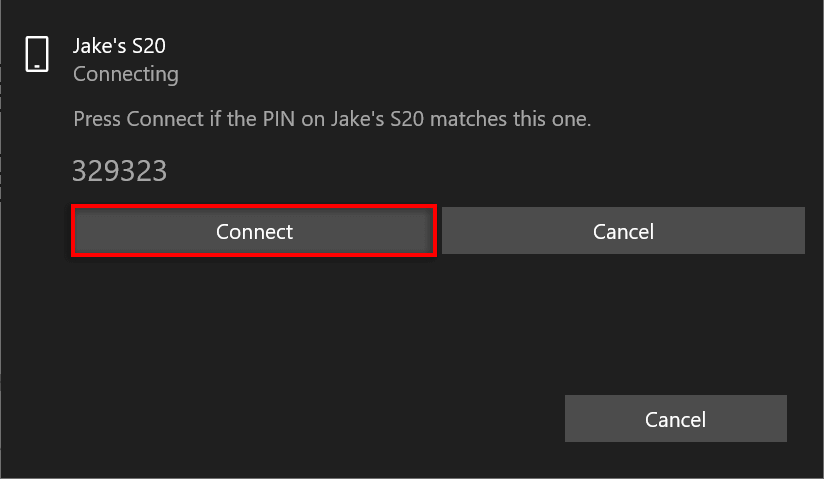
Task: Click the phone icon beside Jake's S20
Action: click(x=37, y=54)
